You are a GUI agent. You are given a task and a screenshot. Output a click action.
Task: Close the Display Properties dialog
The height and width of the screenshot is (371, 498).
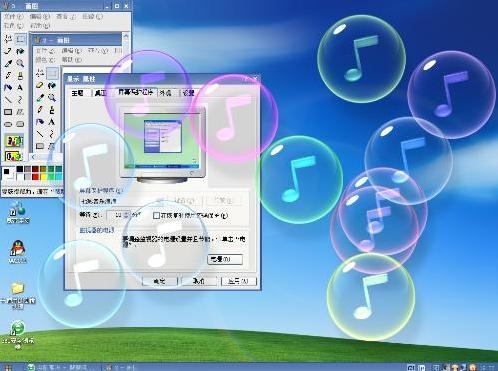256,79
